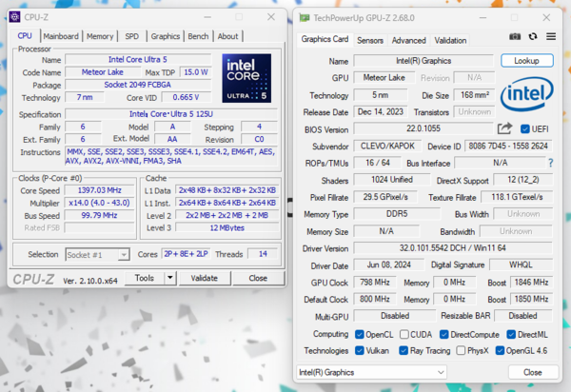Click the Lookup button in GPU-Z
Image resolution: width=571 pixels, height=392 pixels.
click(526, 61)
